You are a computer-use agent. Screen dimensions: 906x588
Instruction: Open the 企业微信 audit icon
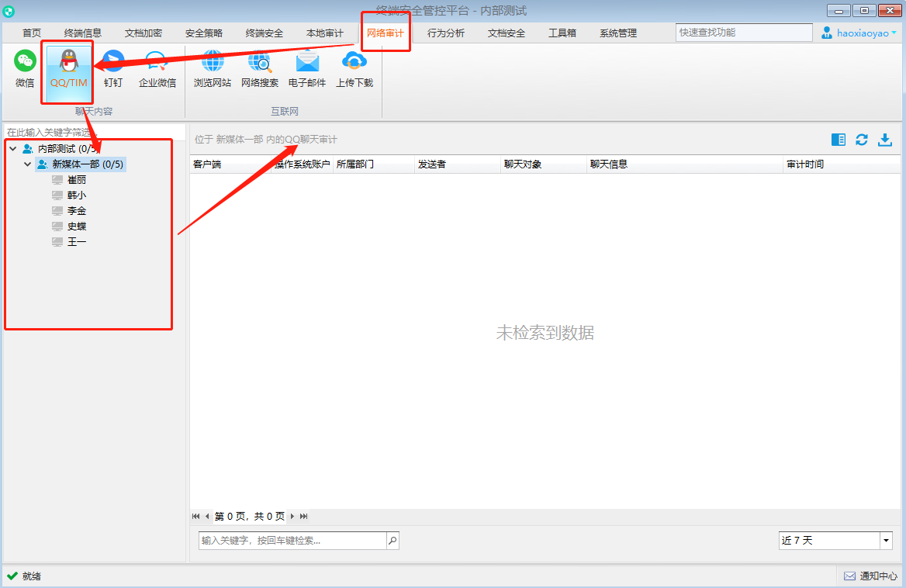point(157,68)
